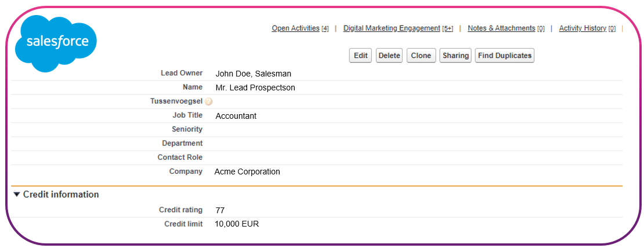Click the Credit rating value 77
644x248 pixels.
pyautogui.click(x=220, y=210)
